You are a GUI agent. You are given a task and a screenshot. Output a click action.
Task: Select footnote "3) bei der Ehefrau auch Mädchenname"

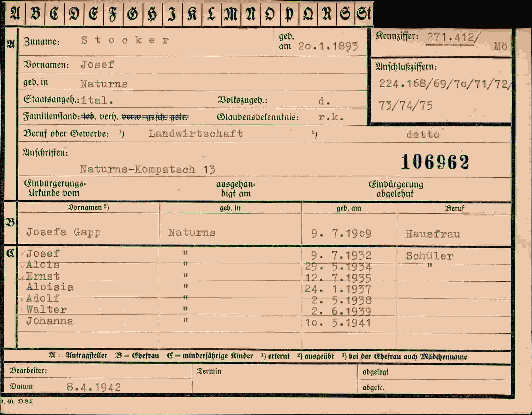[404, 357]
